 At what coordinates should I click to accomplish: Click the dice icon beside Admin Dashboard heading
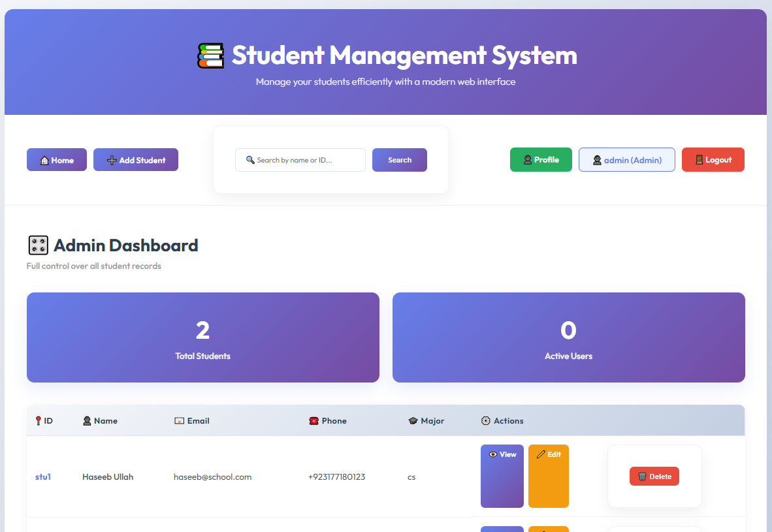(38, 244)
